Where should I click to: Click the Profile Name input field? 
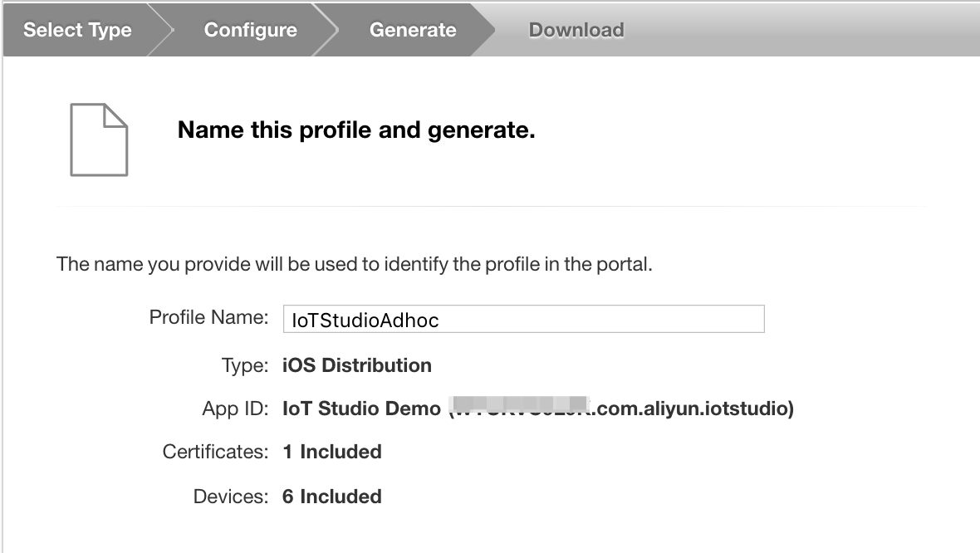[x=524, y=319]
